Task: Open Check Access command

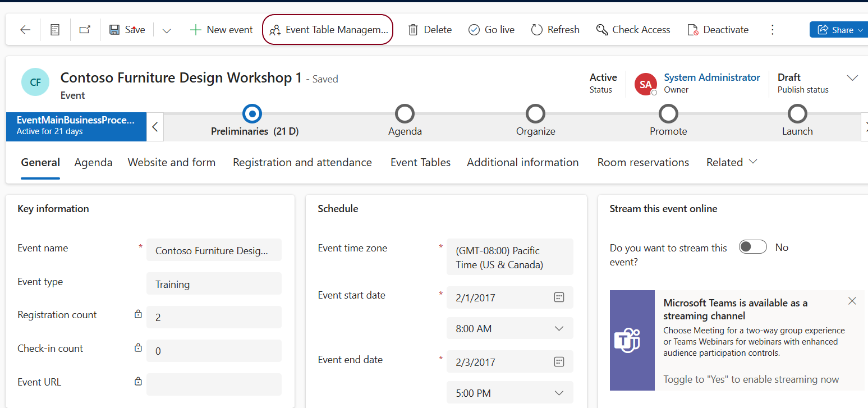Action: [633, 30]
